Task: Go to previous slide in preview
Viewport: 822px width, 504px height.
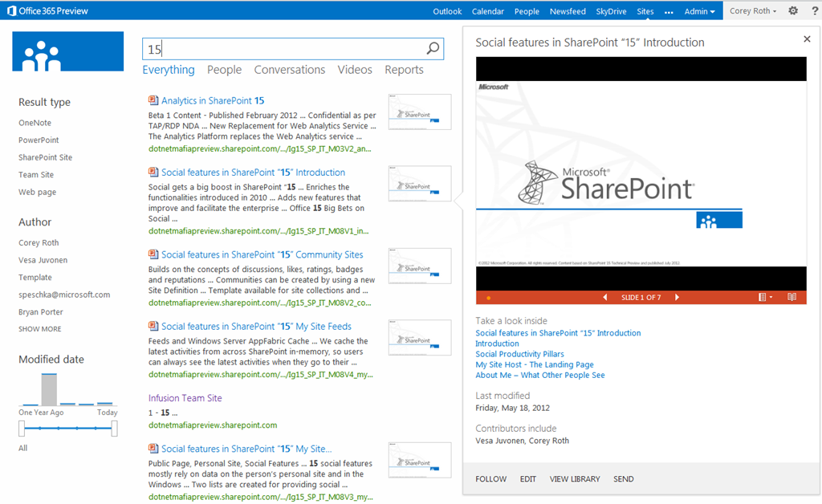Action: click(x=605, y=297)
